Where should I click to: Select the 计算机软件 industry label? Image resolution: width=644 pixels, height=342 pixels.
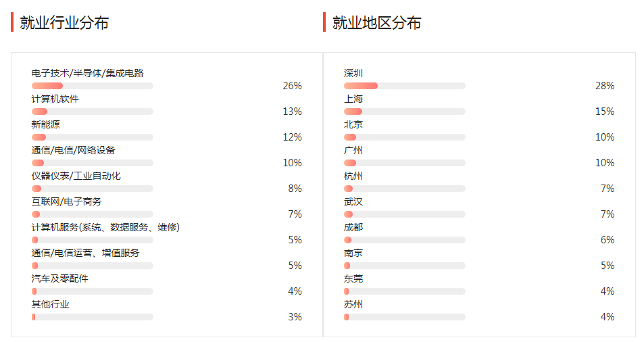pos(55,99)
